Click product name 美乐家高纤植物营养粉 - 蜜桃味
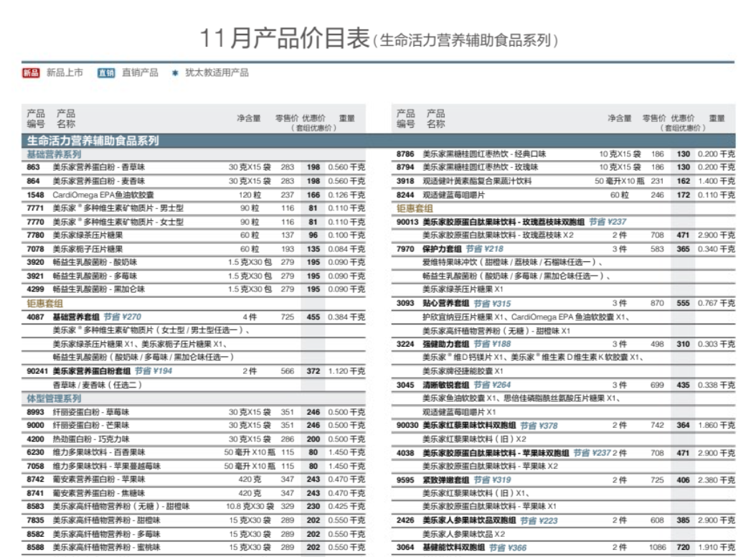 click(107, 548)
